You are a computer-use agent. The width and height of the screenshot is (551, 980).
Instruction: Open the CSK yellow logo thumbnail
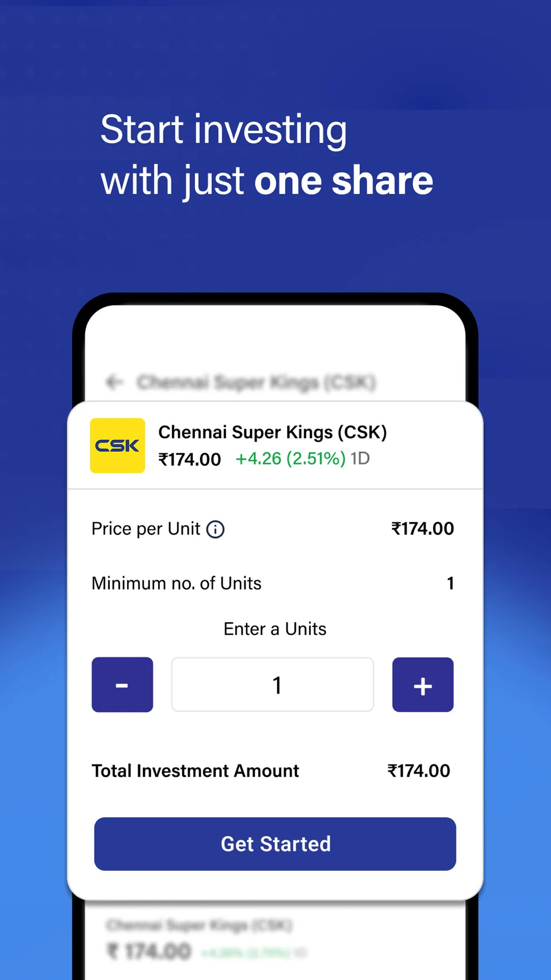click(x=118, y=445)
